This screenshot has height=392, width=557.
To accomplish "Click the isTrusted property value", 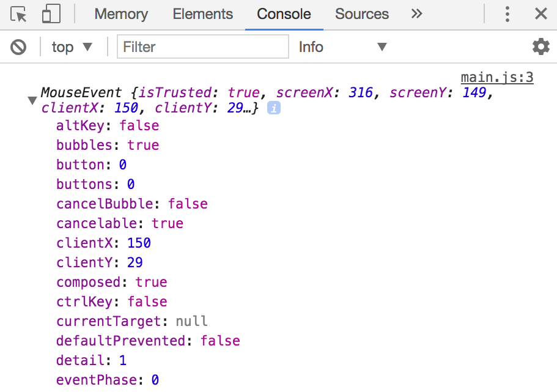I will coord(243,92).
